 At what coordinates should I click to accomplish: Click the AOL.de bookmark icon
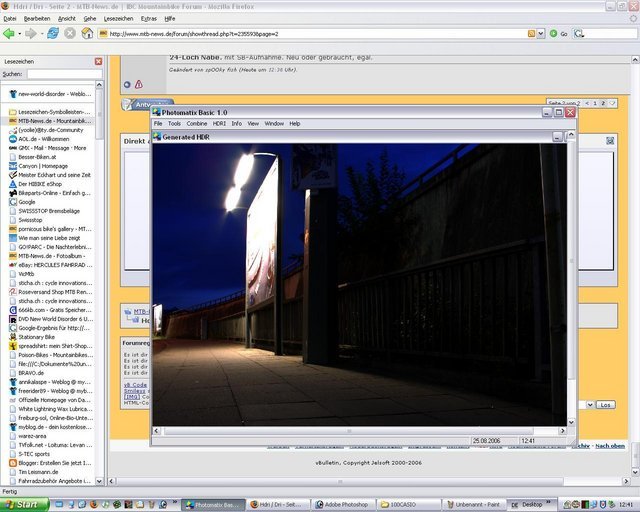tap(13, 139)
